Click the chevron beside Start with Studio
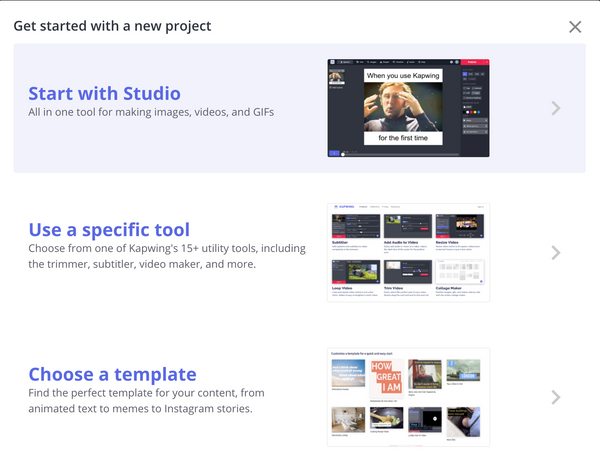Viewport: 600px width, 451px height. coord(556,108)
